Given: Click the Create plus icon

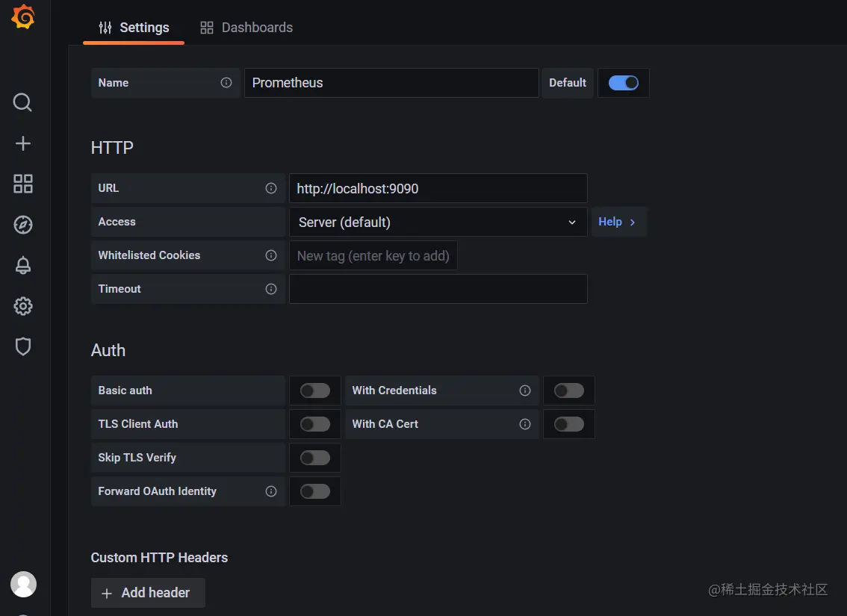Looking at the screenshot, I should [23, 143].
